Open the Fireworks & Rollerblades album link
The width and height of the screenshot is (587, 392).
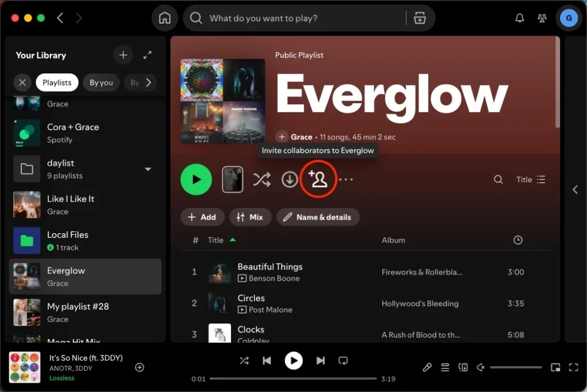421,272
